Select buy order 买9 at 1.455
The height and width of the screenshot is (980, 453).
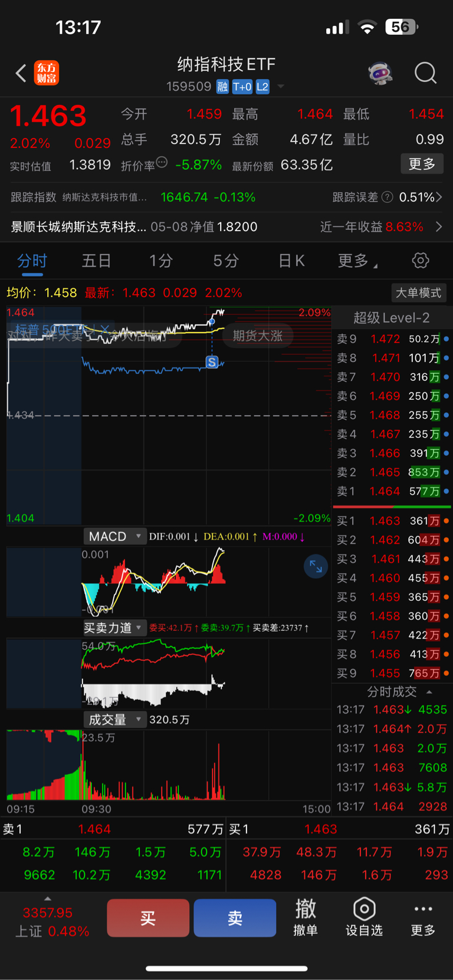click(x=392, y=673)
